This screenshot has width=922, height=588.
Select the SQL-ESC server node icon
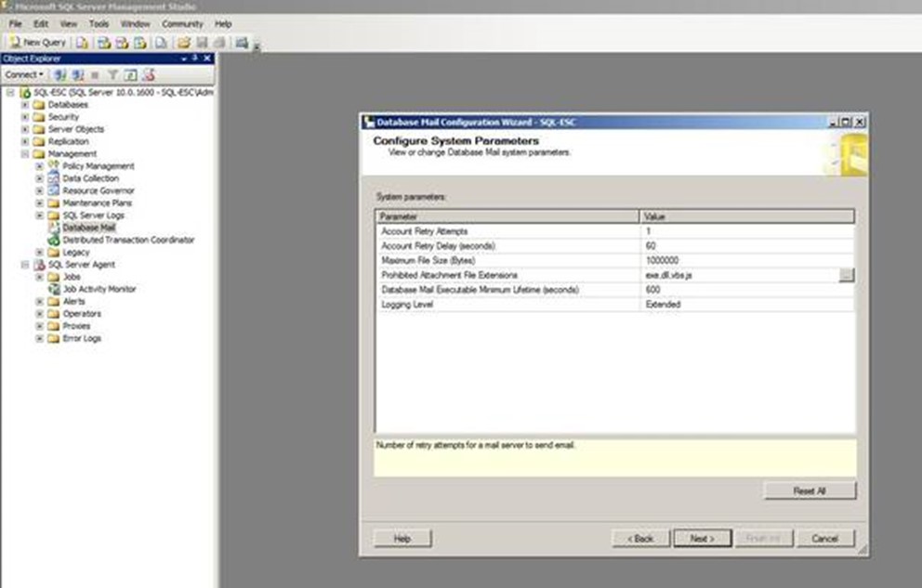[25, 93]
